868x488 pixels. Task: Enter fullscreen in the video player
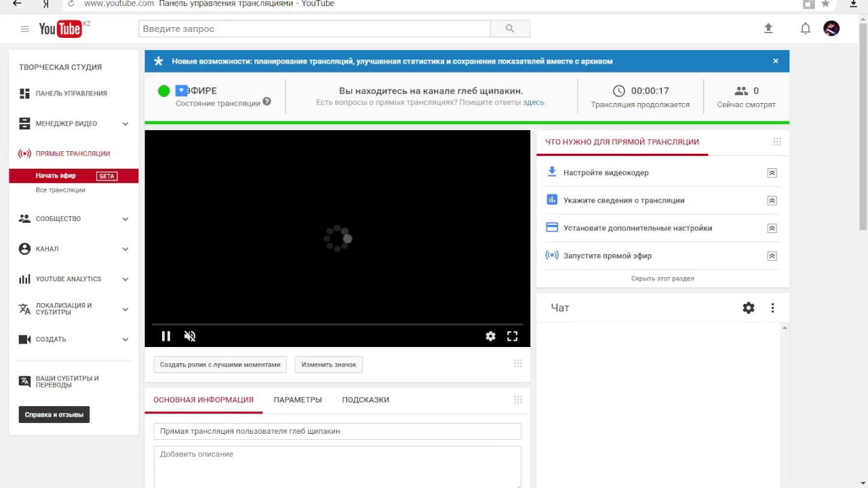[x=513, y=336]
